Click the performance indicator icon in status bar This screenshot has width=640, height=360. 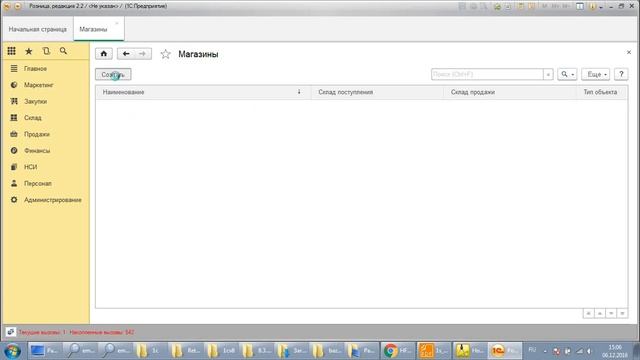(11, 332)
